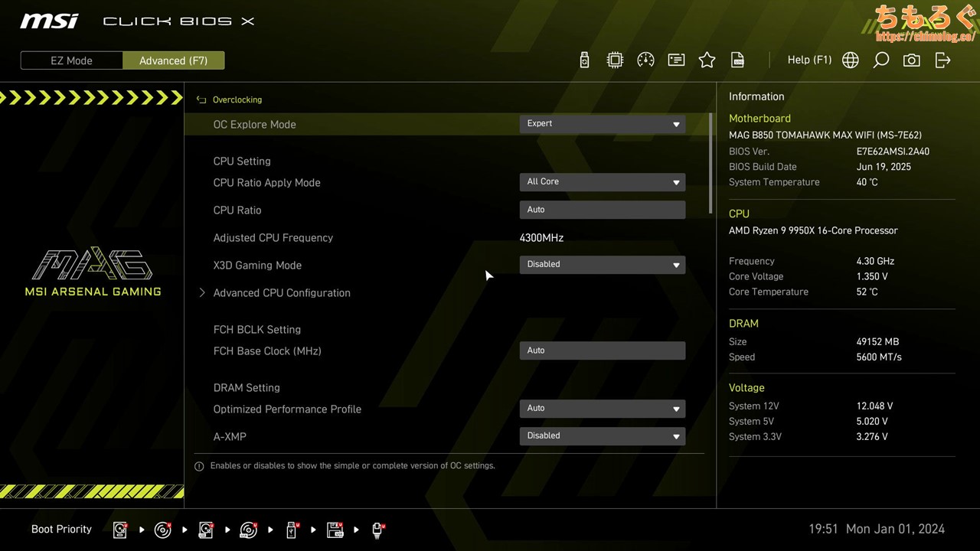The image size is (980, 551).
Task: Select the Advanced (F7) tab
Action: [x=173, y=60]
